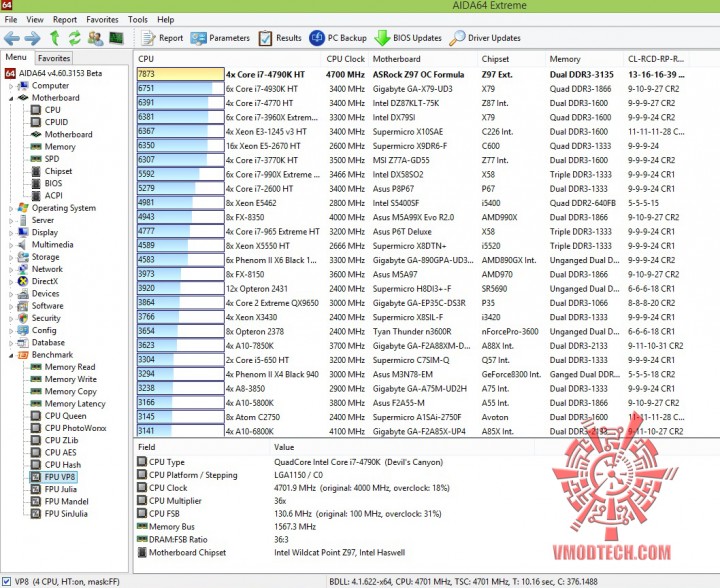Sort by the CPU Clock column header

point(345,59)
